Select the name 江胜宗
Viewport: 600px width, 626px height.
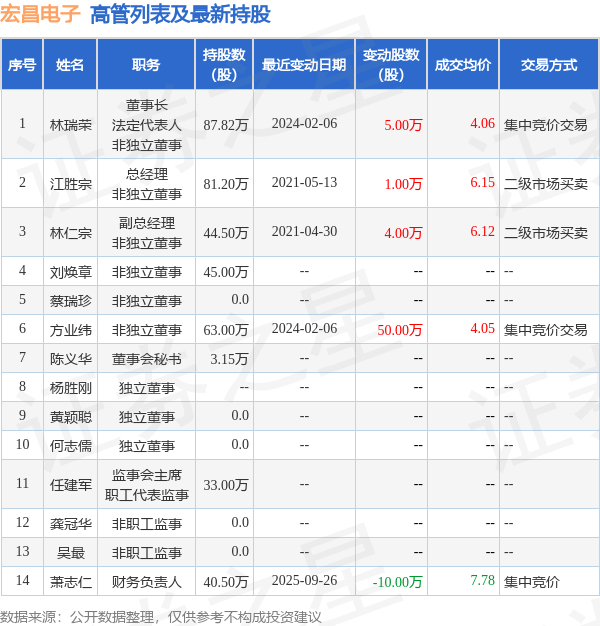pyautogui.click(x=71, y=184)
